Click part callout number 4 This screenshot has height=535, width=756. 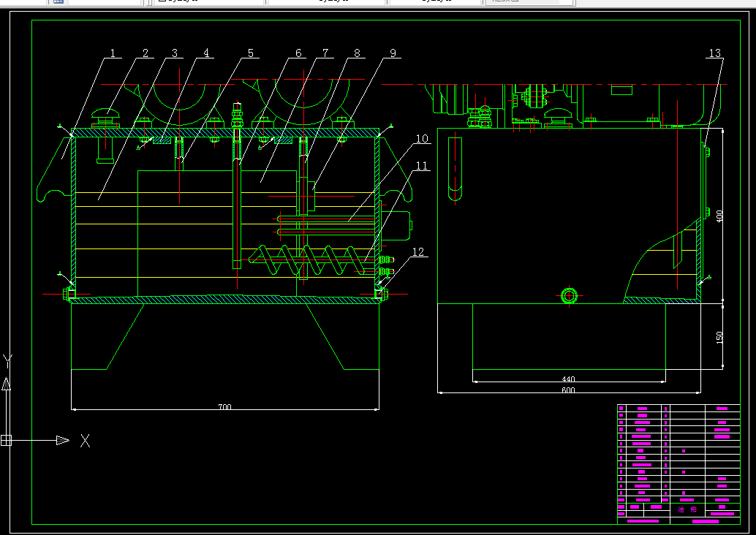(206, 53)
